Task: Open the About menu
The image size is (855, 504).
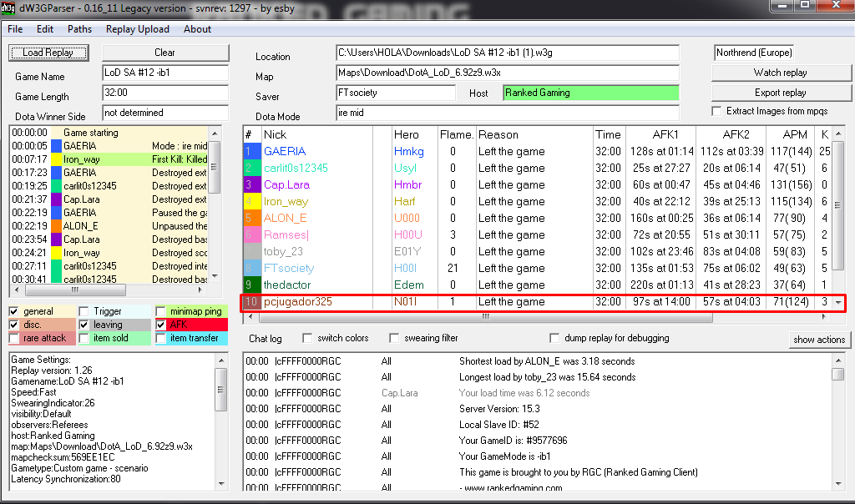Action: pos(197,29)
